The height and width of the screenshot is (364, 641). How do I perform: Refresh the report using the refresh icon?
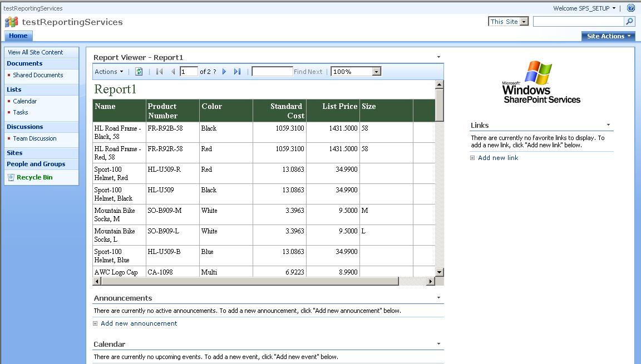click(139, 72)
